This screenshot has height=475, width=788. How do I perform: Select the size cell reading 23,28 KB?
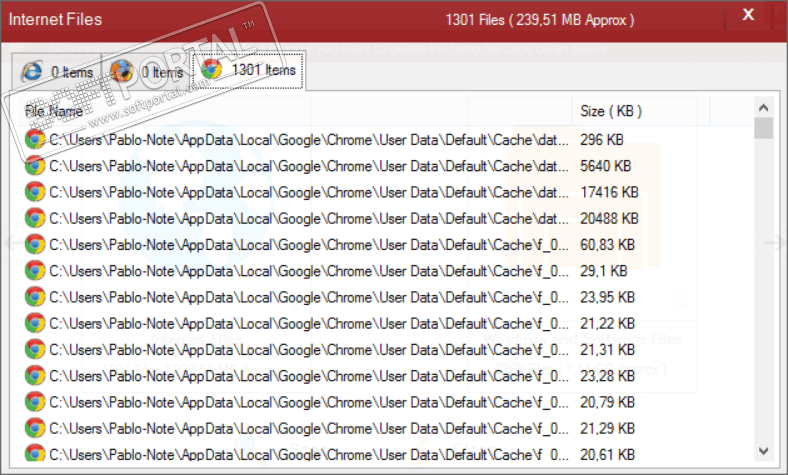pos(608,376)
